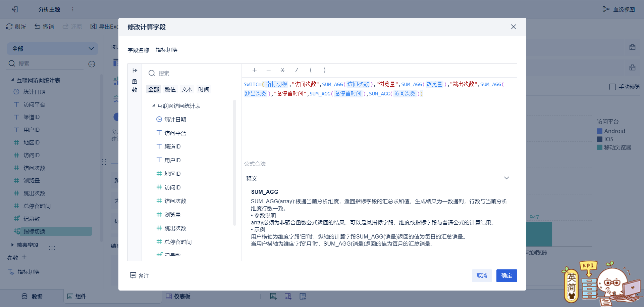The height and width of the screenshot is (307, 644).
Task: Select the 全部 field type tab
Action: [154, 89]
